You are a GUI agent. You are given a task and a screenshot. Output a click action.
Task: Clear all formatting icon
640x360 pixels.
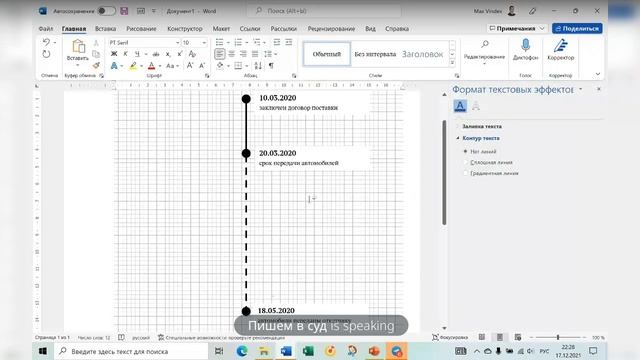(x=192, y=54)
